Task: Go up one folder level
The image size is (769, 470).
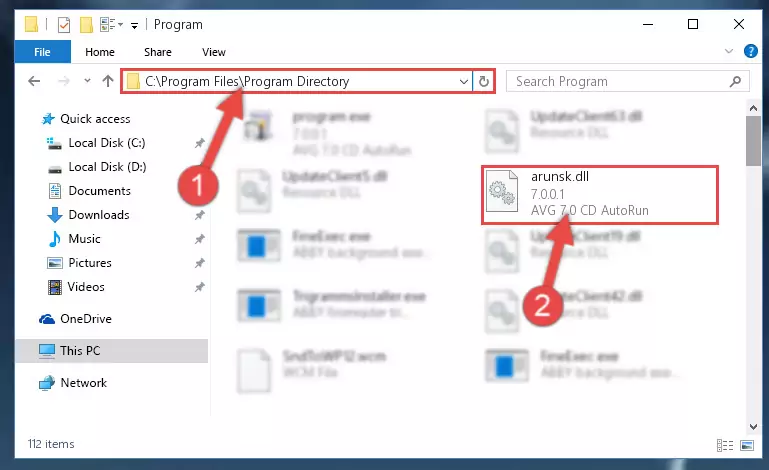Action: coord(108,81)
